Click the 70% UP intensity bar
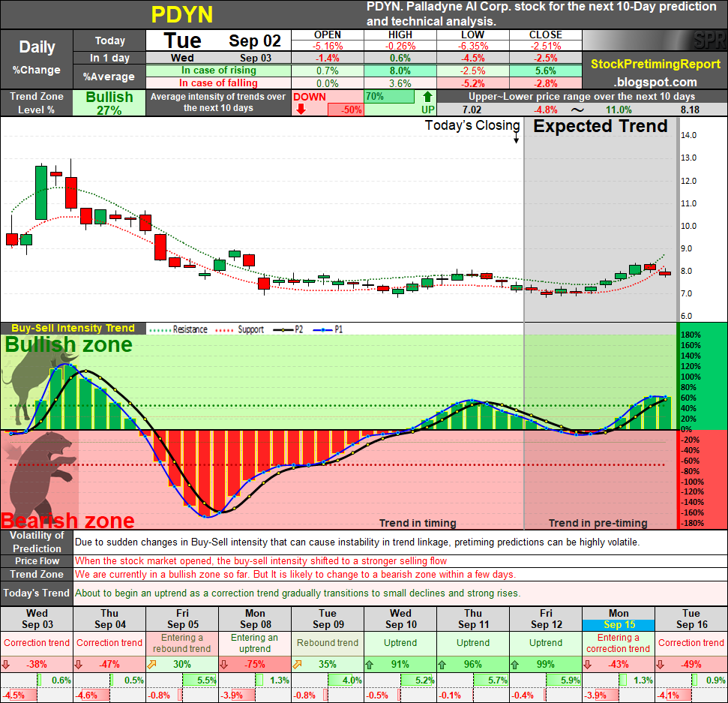728x703 pixels. point(390,97)
